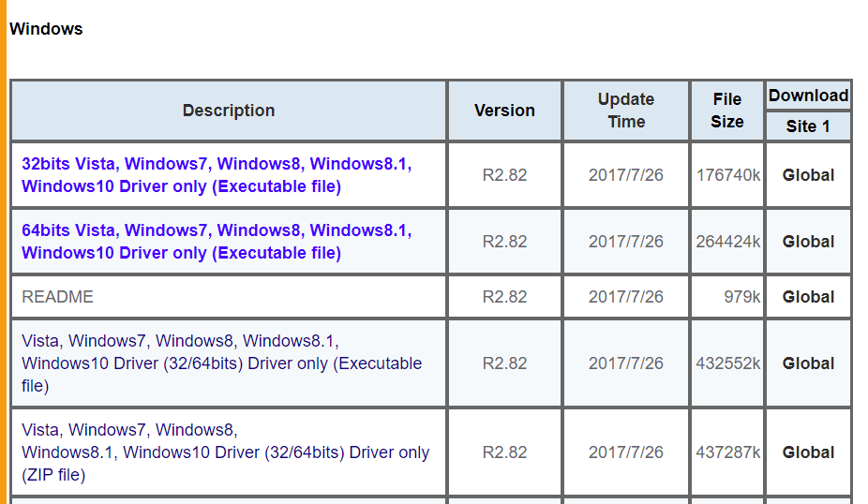
Task: Click Global link in the README row
Action: (x=808, y=297)
